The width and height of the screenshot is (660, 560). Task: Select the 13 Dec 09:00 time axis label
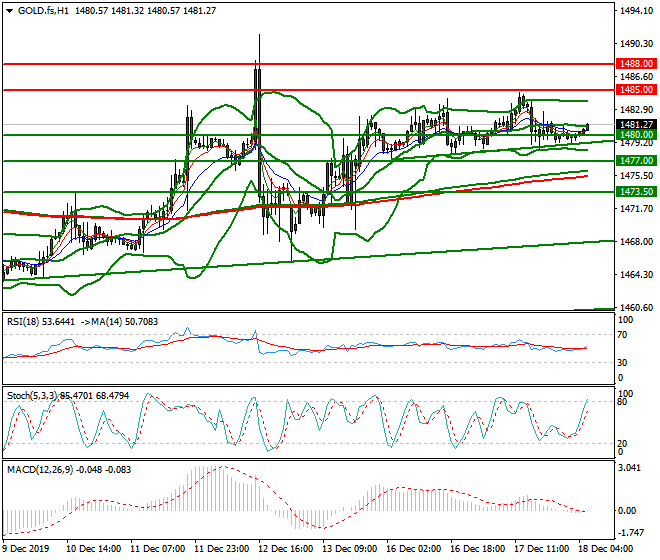pyautogui.click(x=349, y=549)
